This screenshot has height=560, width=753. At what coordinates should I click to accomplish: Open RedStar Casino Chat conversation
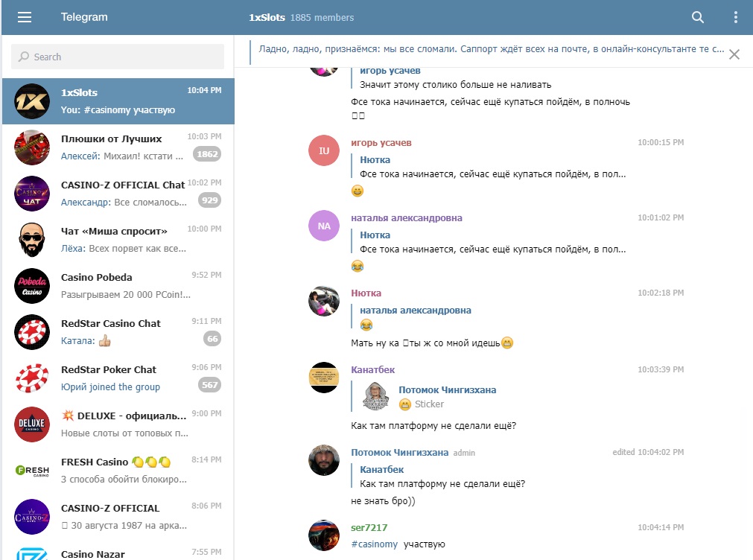point(118,332)
